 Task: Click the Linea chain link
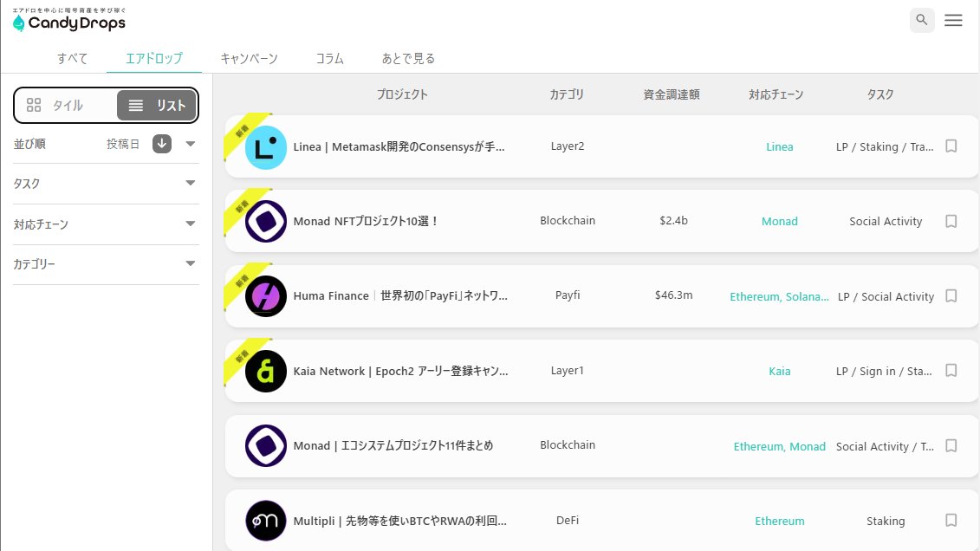779,146
